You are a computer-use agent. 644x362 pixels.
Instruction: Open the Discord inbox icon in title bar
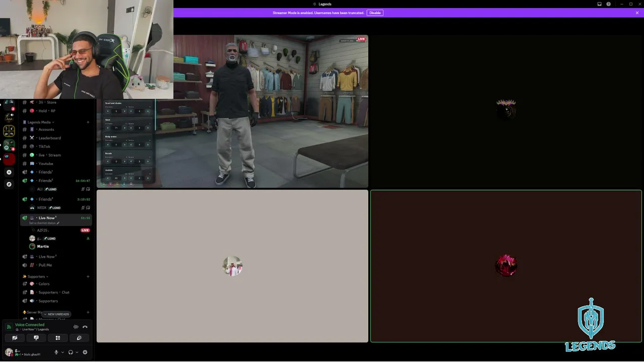(x=599, y=4)
